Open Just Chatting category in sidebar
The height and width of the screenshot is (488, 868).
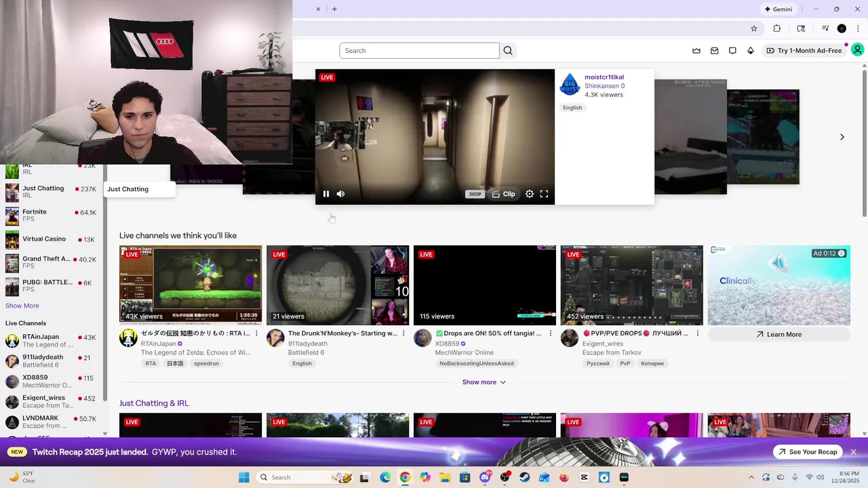pos(51,192)
